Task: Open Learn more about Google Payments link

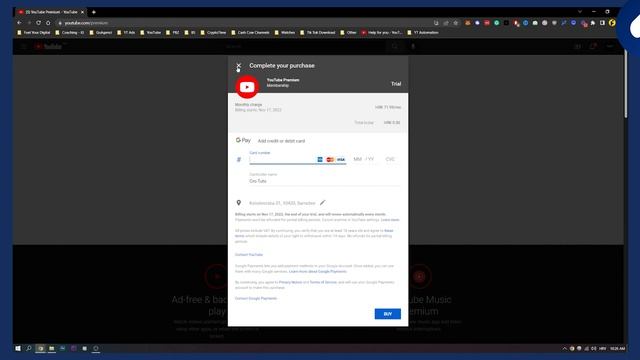Action: tap(318, 271)
